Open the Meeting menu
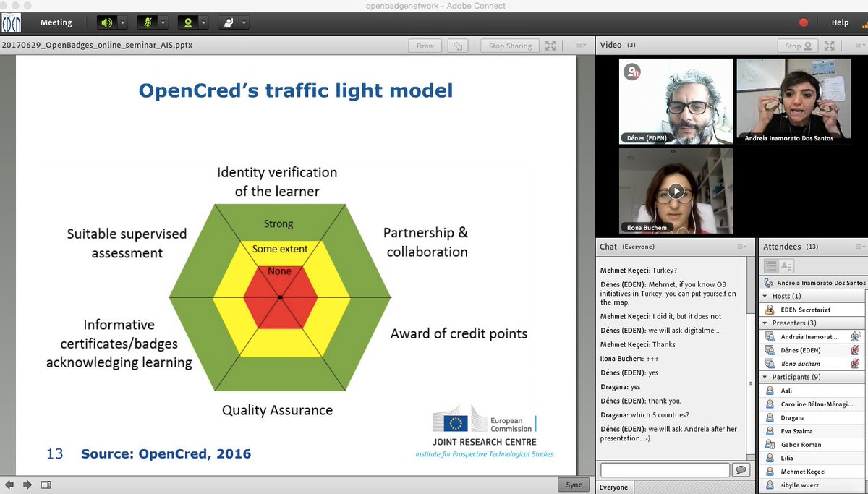Screen dimensions: 868x494 [56, 22]
